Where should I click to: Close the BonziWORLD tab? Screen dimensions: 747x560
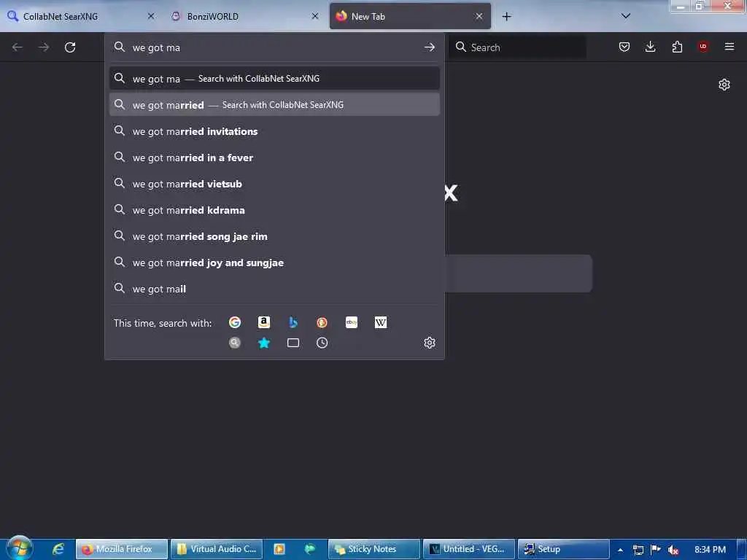pos(315,16)
